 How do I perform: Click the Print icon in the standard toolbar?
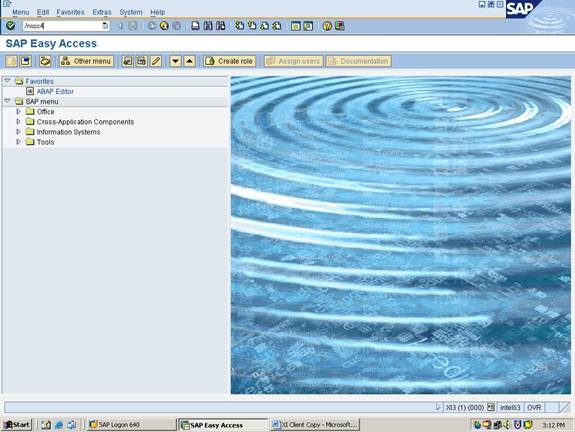point(195,26)
